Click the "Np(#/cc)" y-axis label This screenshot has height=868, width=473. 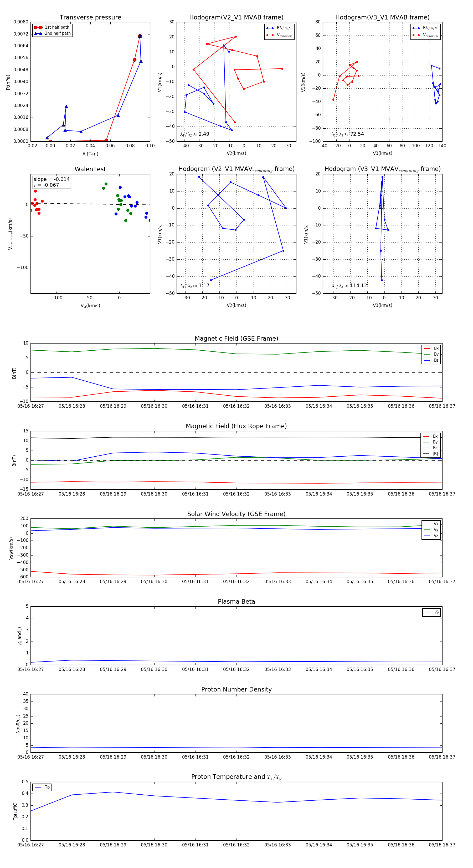pos(18,724)
